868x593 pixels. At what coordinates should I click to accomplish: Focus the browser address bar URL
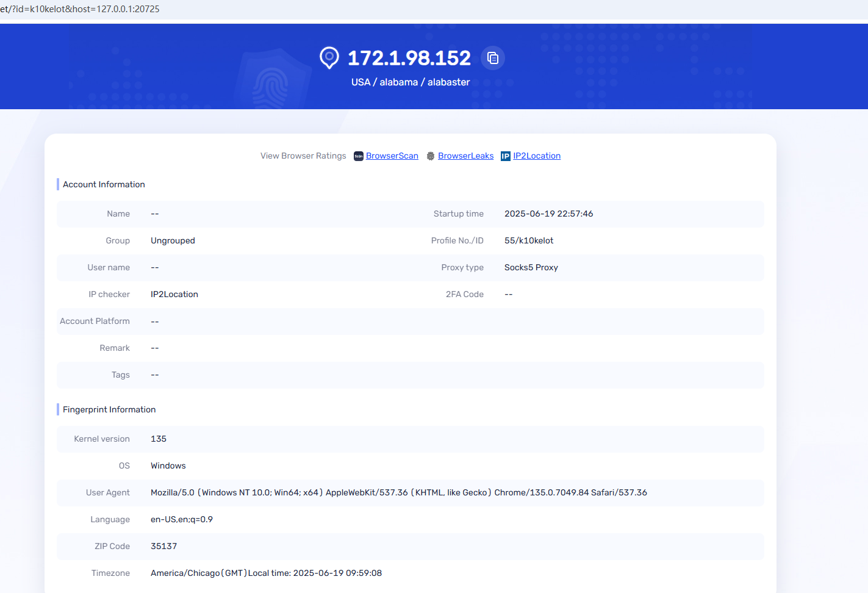80,9
